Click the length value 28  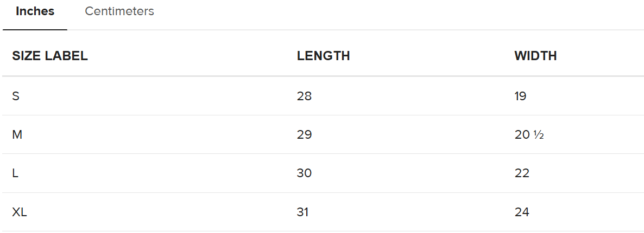[304, 96]
